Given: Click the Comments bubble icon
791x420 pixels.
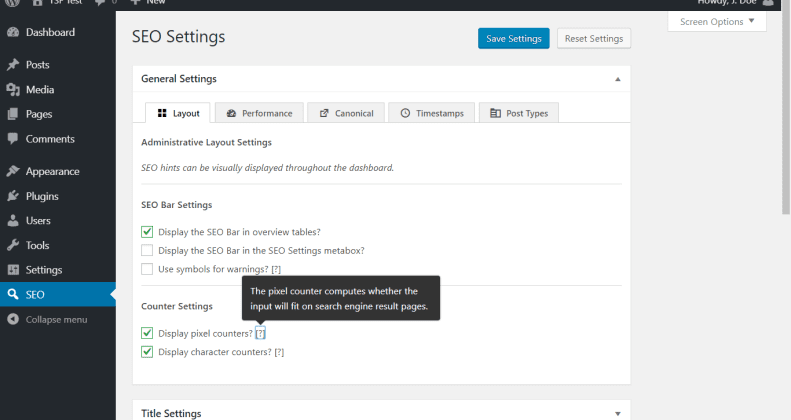Looking at the screenshot, I should point(13,139).
